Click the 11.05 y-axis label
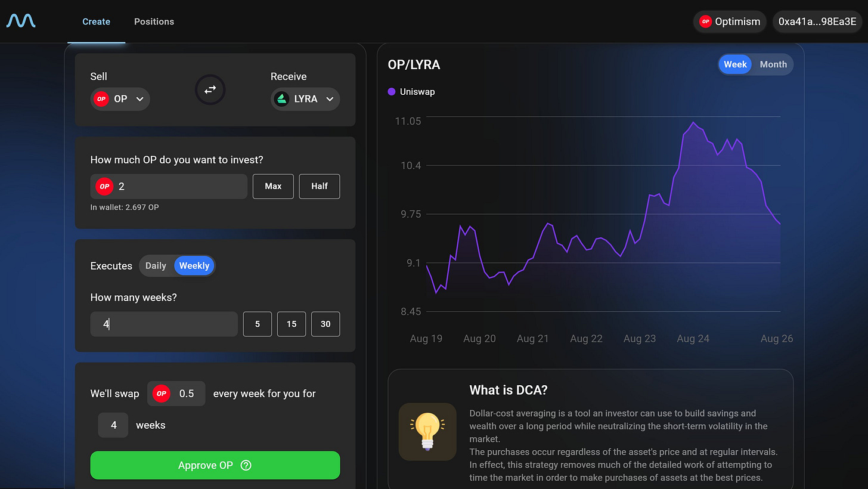The width and height of the screenshot is (868, 489). click(408, 121)
